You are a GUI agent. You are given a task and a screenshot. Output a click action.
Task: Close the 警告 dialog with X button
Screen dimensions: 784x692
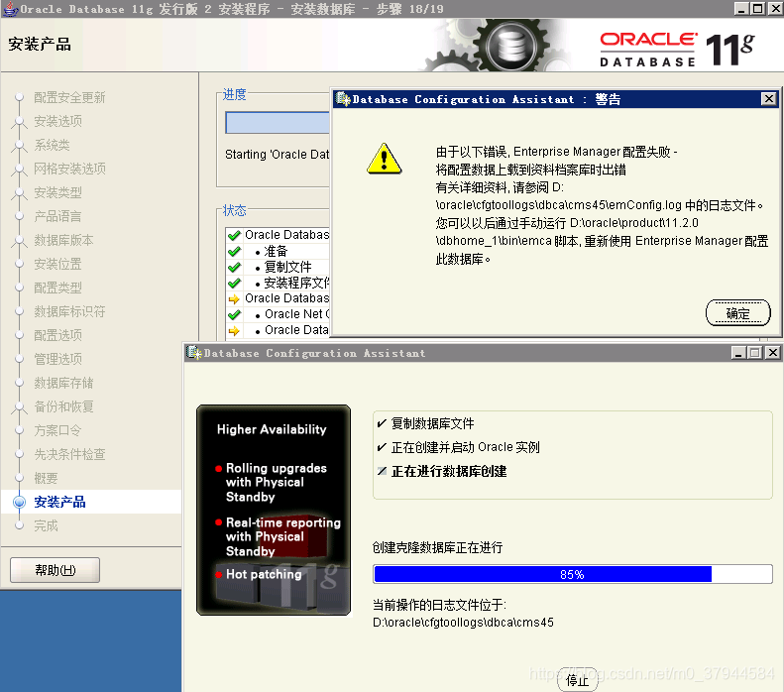tap(768, 99)
